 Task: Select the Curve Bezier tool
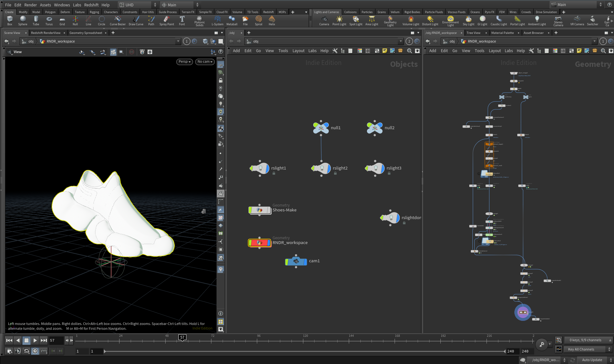pyautogui.click(x=118, y=21)
